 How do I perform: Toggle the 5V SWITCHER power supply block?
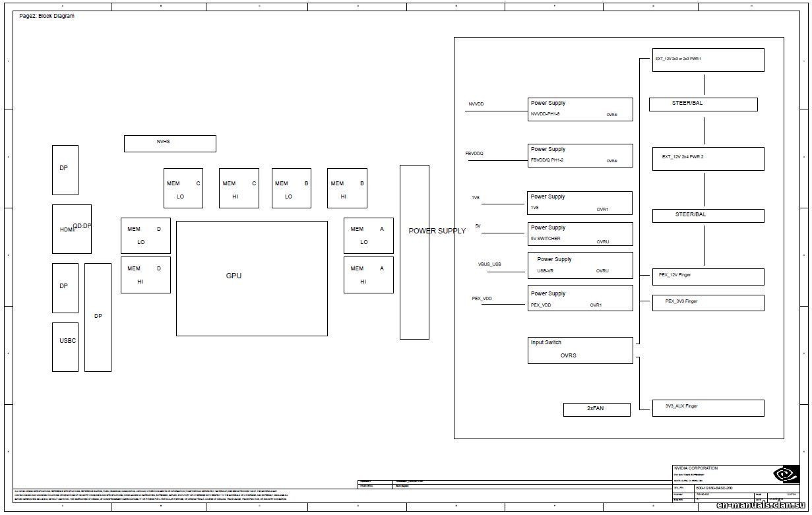point(579,233)
